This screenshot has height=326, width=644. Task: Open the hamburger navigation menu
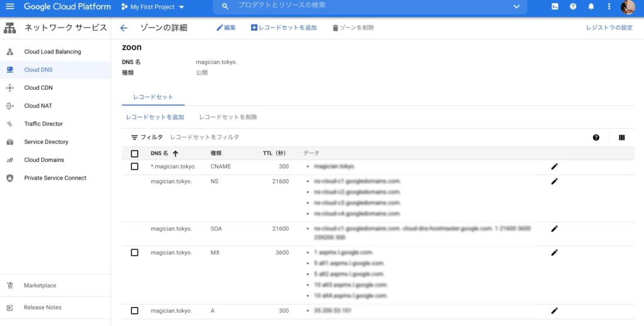pyautogui.click(x=10, y=7)
